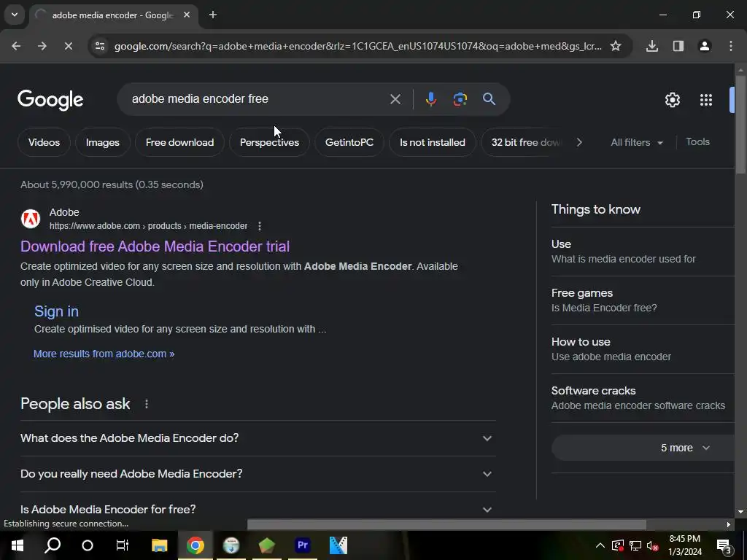The image size is (747, 560).
Task: Select the Videos filter chip
Action: pyautogui.click(x=44, y=142)
